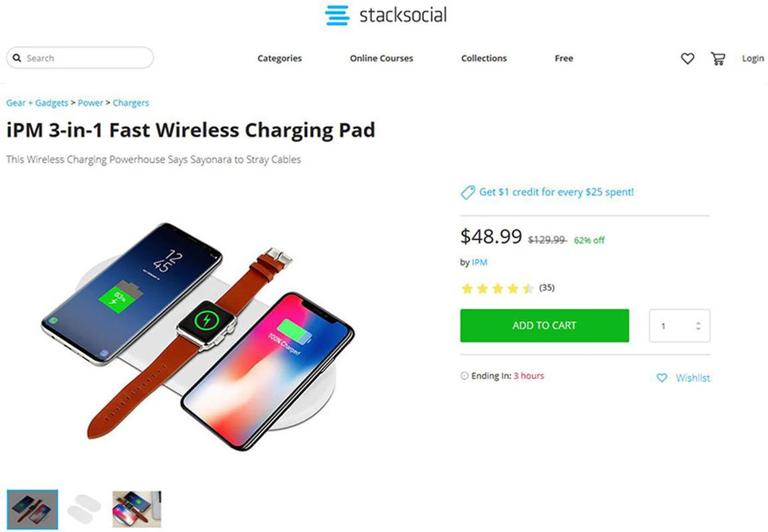
Task: Open the IPM brand link
Action: (479, 263)
